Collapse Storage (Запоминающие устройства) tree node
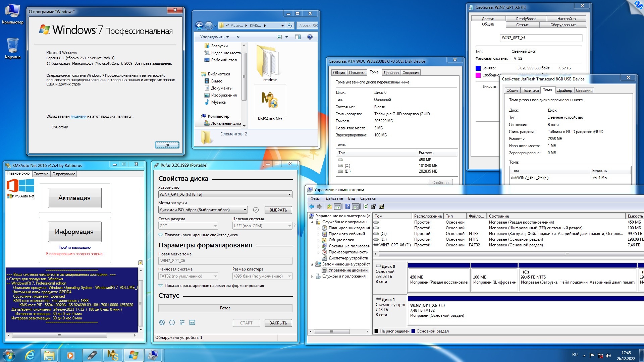This screenshot has height=362, width=644. (x=312, y=264)
